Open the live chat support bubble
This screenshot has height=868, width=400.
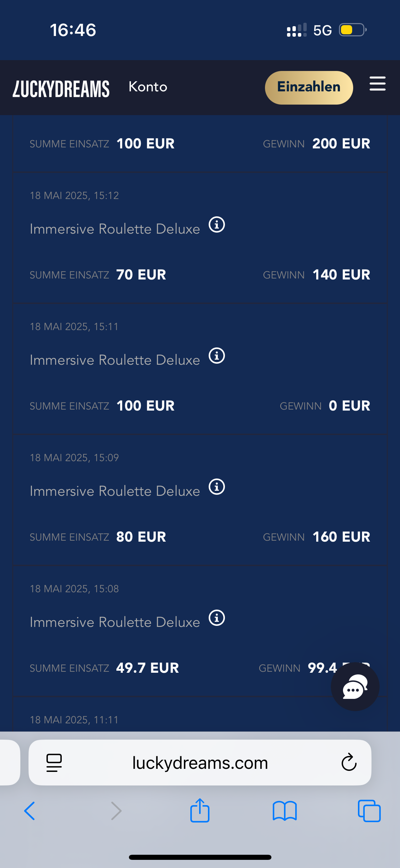click(x=355, y=687)
